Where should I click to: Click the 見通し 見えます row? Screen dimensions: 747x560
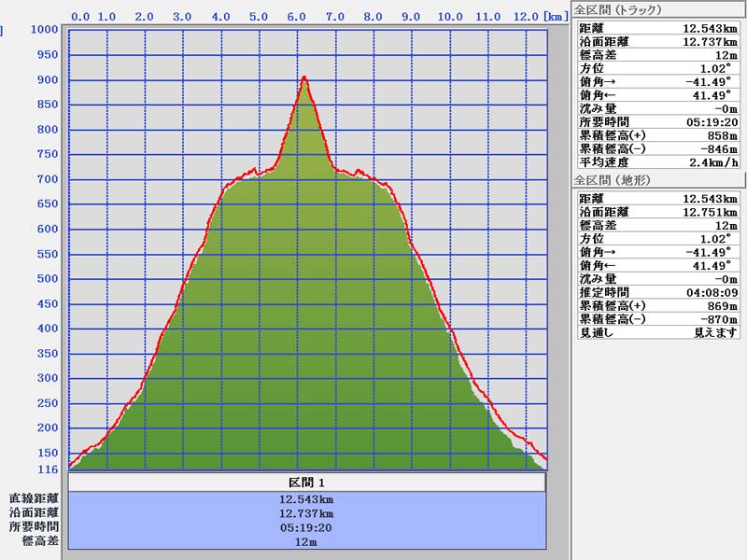point(658,331)
